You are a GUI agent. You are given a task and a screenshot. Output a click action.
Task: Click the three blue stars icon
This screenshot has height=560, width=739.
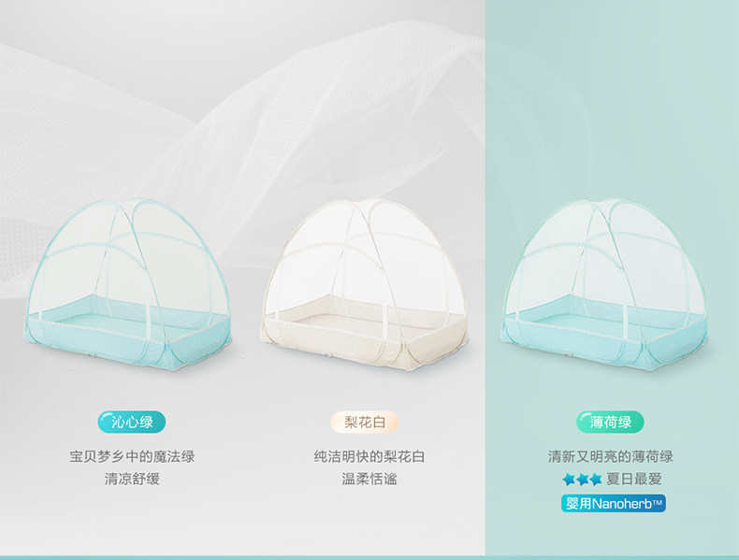coord(582,480)
